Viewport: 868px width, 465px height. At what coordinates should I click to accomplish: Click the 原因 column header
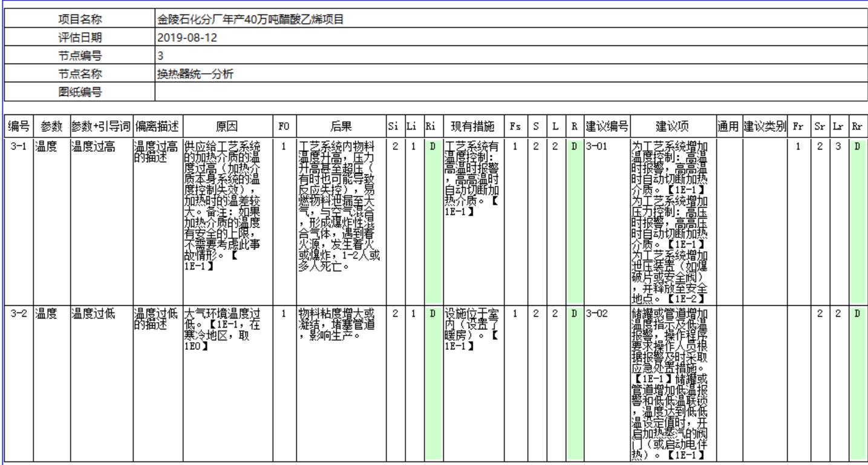(x=228, y=127)
